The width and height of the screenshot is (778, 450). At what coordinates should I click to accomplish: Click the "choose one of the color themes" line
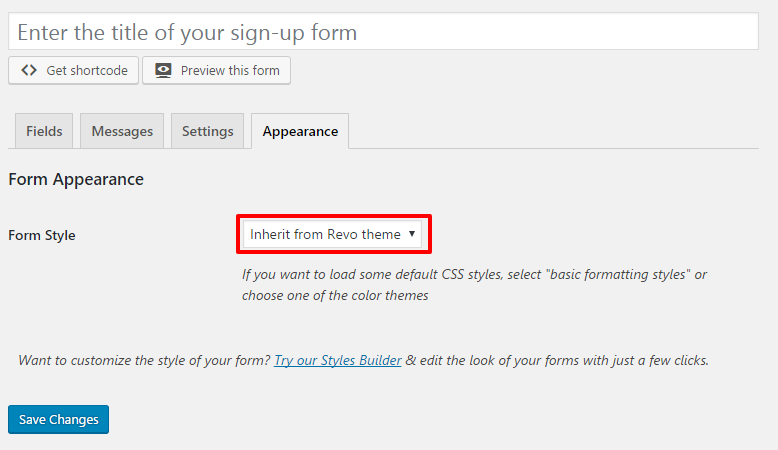(335, 295)
